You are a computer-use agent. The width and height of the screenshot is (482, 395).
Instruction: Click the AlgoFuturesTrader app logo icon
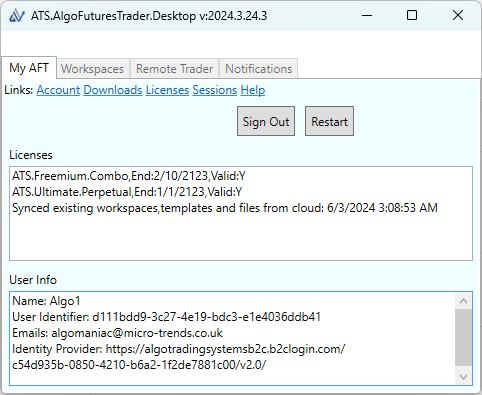click(x=17, y=16)
